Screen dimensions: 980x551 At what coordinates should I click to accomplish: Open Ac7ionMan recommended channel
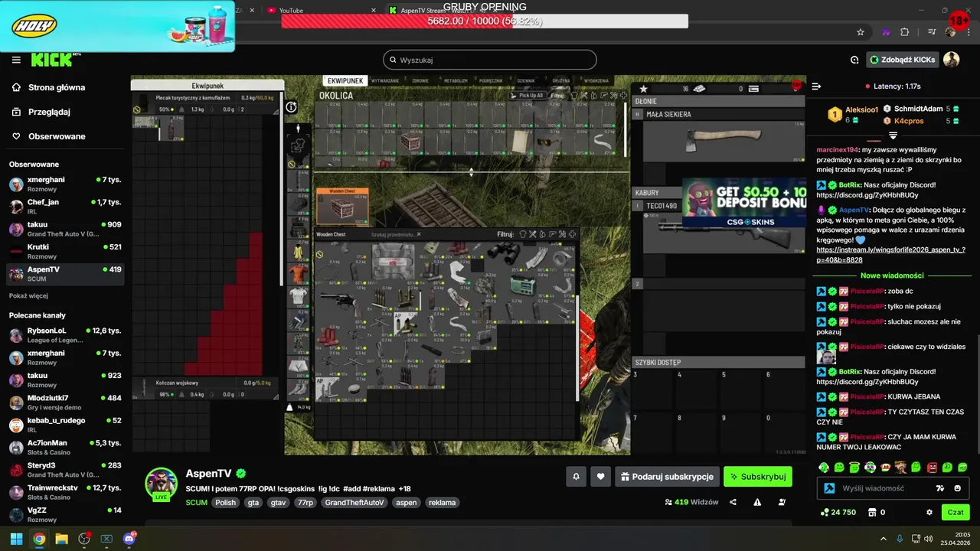click(x=66, y=447)
